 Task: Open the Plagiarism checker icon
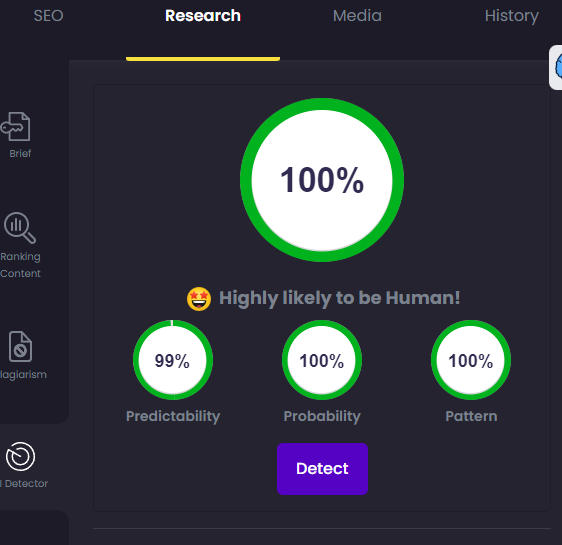20,346
